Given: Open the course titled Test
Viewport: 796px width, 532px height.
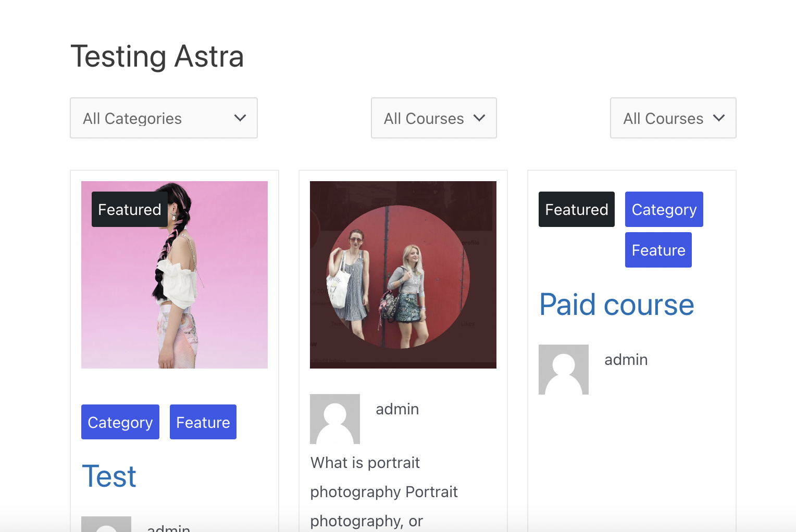Looking at the screenshot, I should (109, 476).
